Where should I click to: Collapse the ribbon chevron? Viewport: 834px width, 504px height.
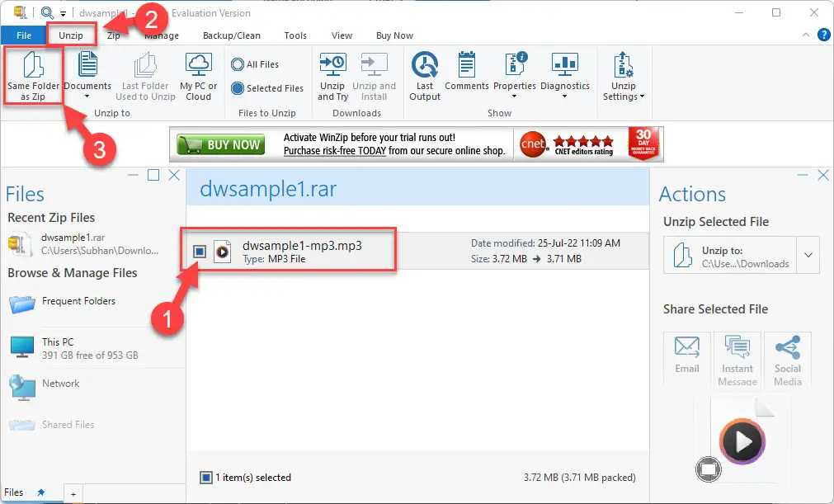click(806, 35)
